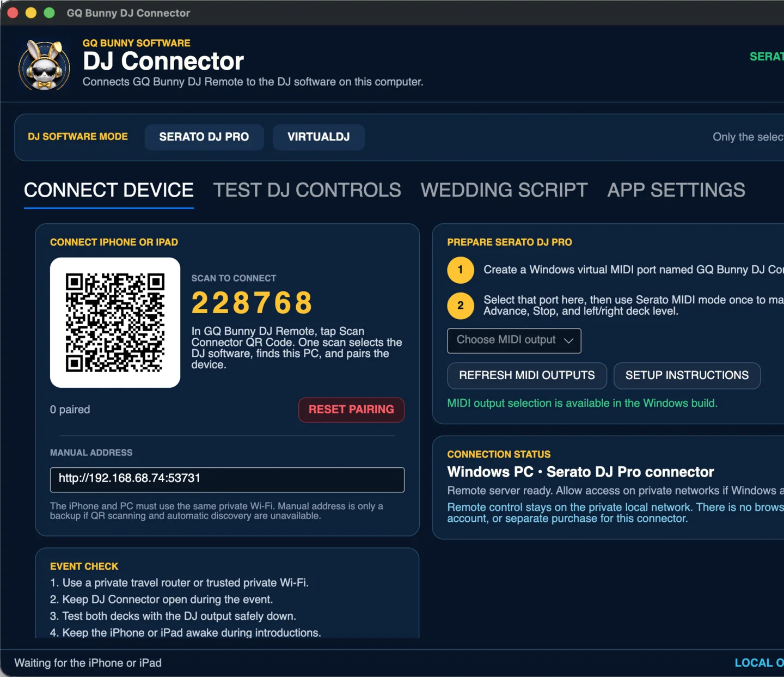Select SERATO DJ PRO software mode
Viewport: 784px width, 677px height.
point(204,137)
